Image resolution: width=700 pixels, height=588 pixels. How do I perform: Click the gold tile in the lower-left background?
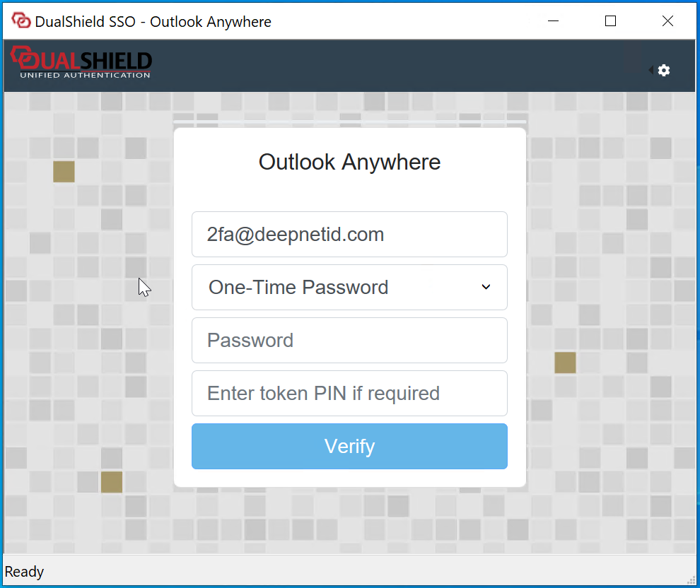[112, 482]
